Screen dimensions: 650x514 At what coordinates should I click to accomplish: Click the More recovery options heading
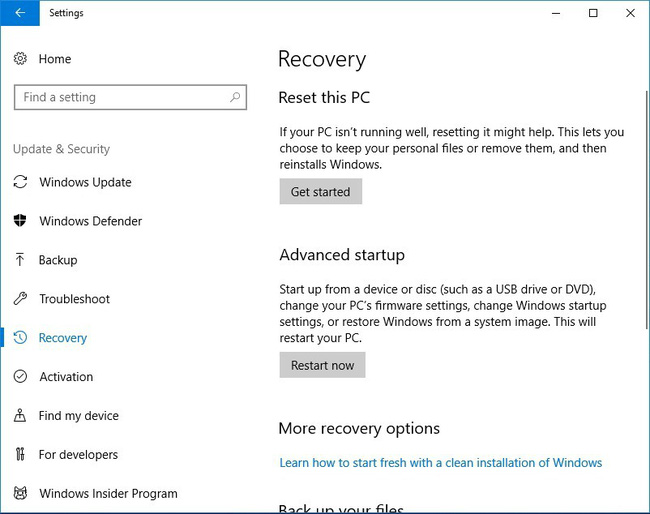point(359,428)
